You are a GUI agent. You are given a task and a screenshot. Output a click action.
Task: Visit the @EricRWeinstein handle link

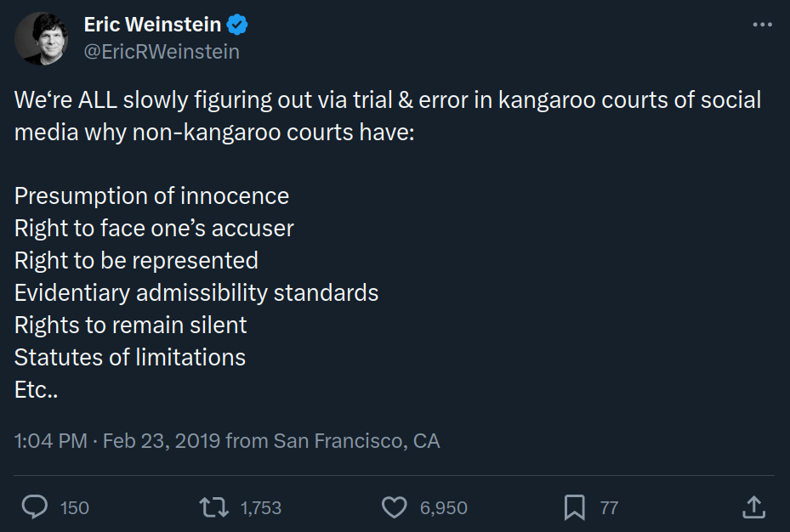point(162,52)
